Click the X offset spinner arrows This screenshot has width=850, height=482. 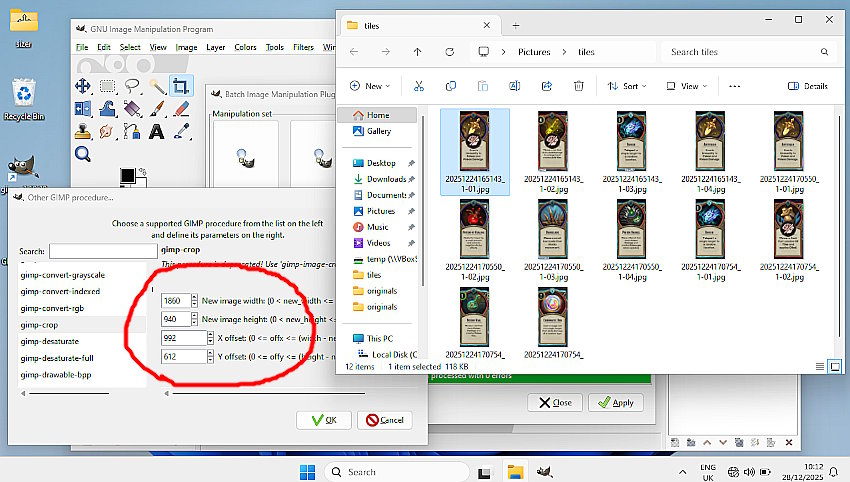210,338
